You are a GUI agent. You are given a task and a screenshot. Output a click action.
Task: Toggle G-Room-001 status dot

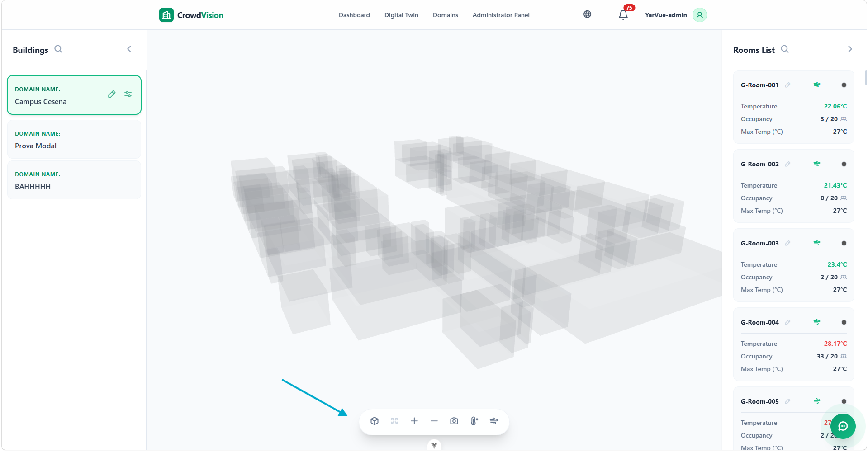coord(844,85)
